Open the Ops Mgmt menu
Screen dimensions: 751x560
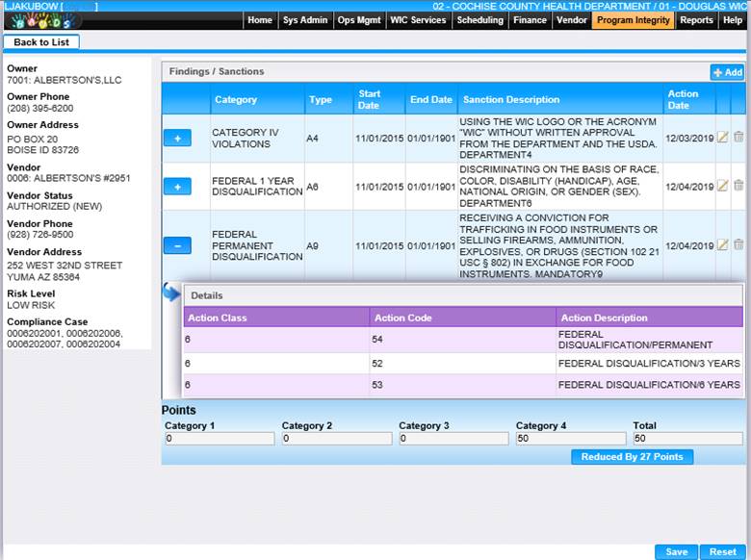pos(359,20)
